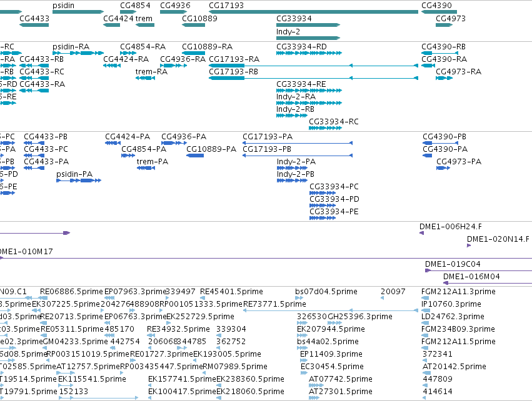Screen dimensions: 532x401
Task: Select EST GH25396.3prime
Action: click(335, 323)
